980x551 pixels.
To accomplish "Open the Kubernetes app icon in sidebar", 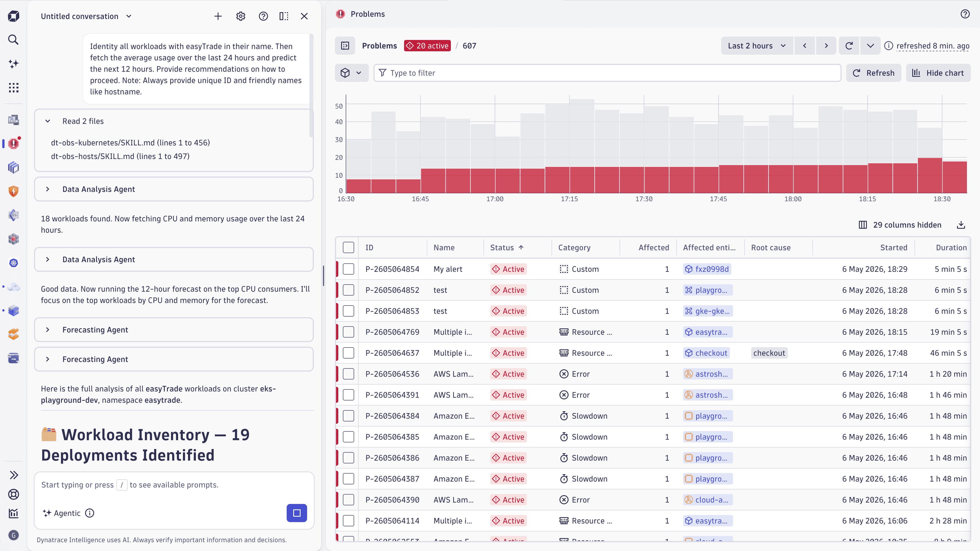I will click(x=14, y=263).
